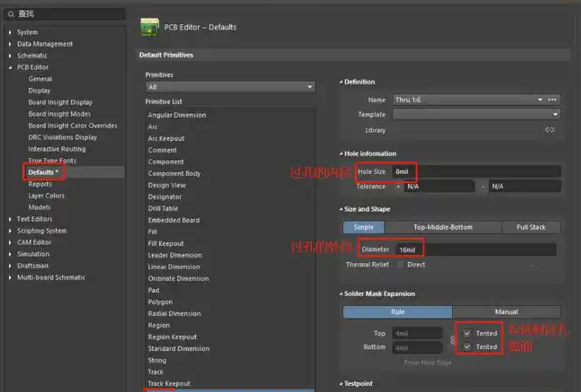Open the Name field ellipsis menu

[x=552, y=100]
